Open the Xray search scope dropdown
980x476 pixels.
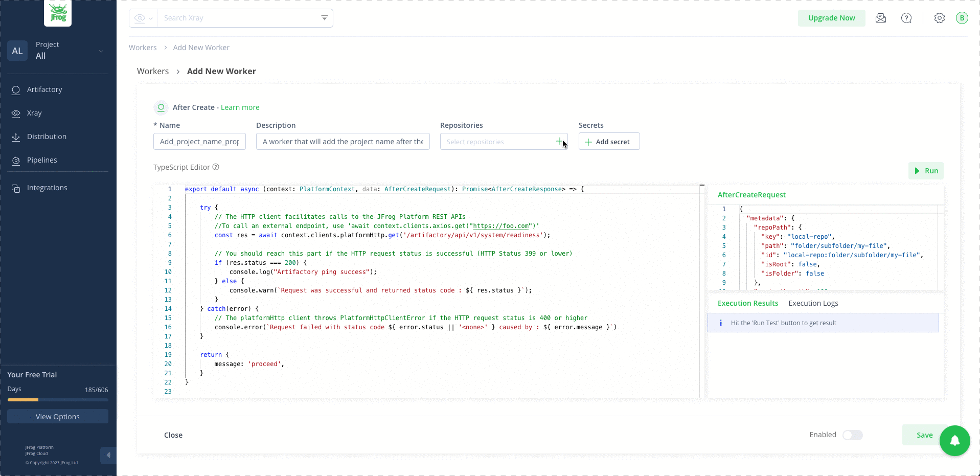pos(143,18)
